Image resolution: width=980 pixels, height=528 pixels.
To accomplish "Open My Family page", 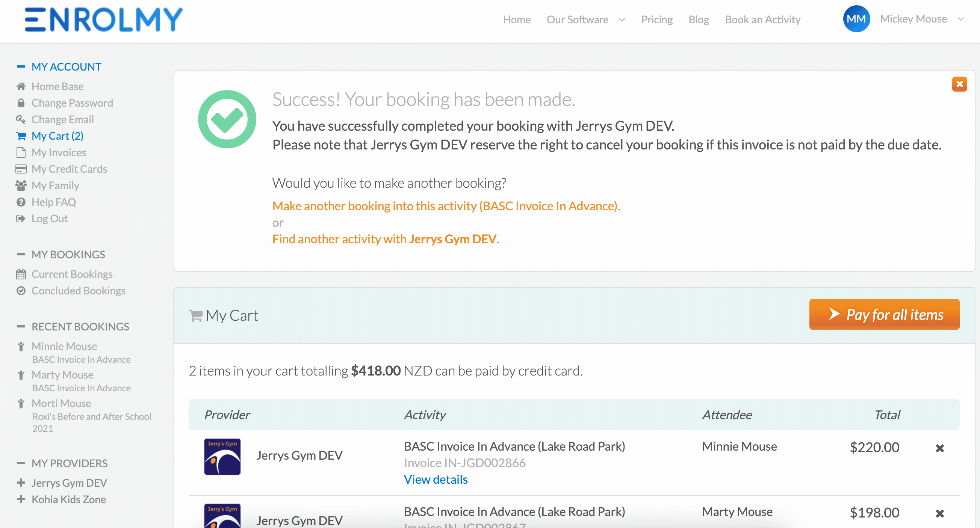I will (x=56, y=186).
